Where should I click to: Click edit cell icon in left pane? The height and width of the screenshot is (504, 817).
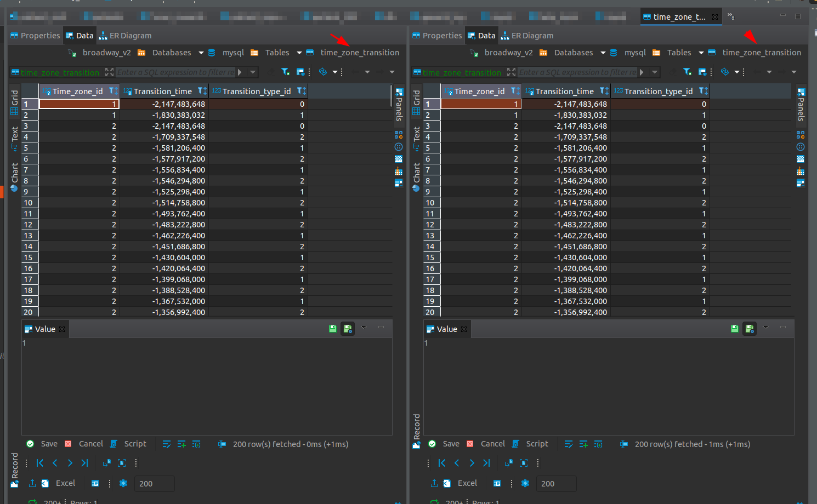tap(167, 444)
